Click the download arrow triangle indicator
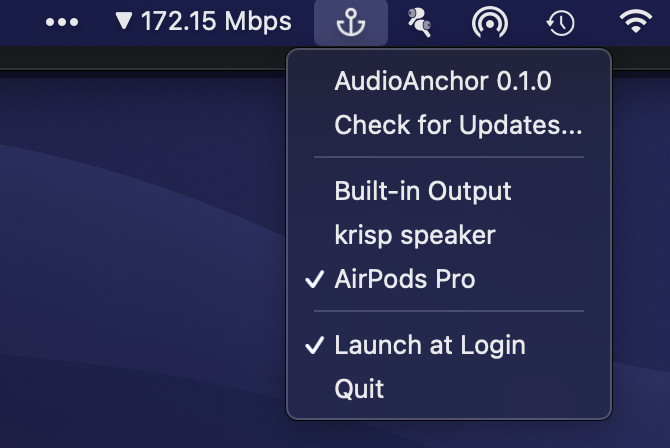Image resolution: width=670 pixels, height=448 pixels. [123, 21]
